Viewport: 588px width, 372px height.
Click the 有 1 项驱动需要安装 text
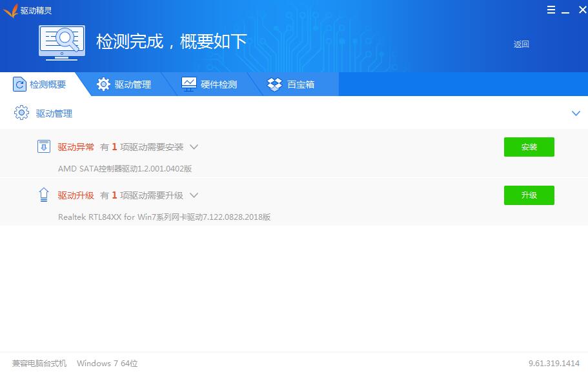pos(142,147)
